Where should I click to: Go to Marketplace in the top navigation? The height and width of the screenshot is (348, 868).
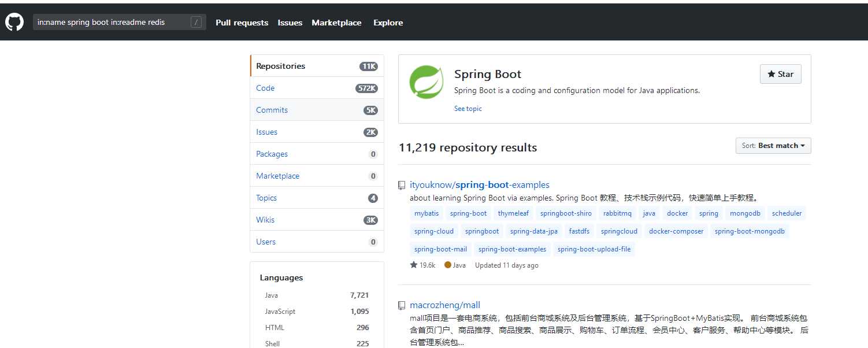[x=336, y=23]
